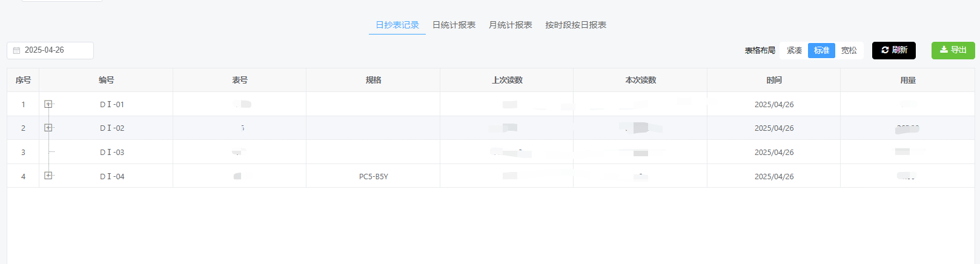Switch to the 日抄表记录 tab
The height and width of the screenshot is (264, 980).
pyautogui.click(x=397, y=25)
